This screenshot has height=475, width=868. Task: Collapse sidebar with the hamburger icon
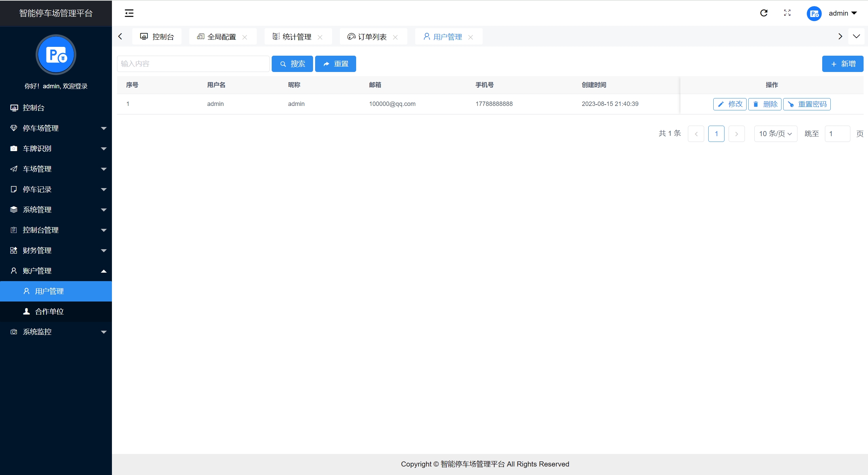click(x=129, y=13)
